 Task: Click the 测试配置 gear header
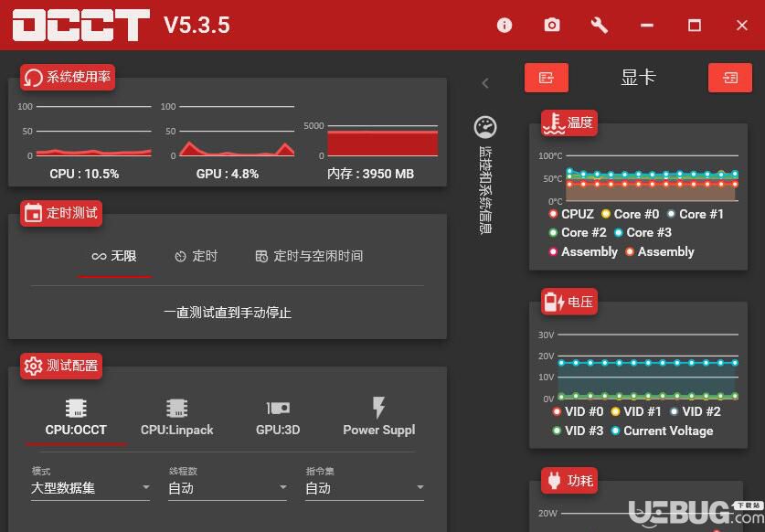[x=61, y=366]
